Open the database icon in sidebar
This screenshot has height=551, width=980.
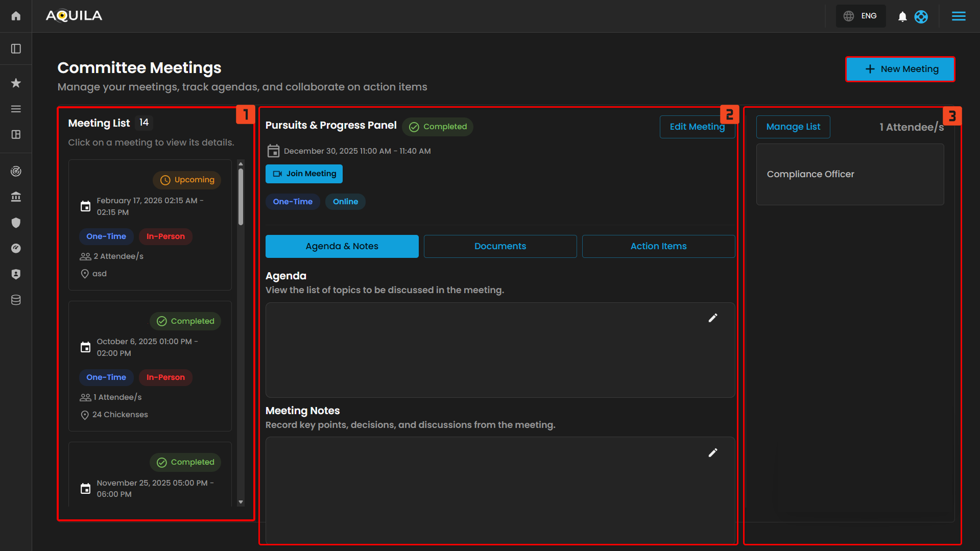pyautogui.click(x=16, y=300)
